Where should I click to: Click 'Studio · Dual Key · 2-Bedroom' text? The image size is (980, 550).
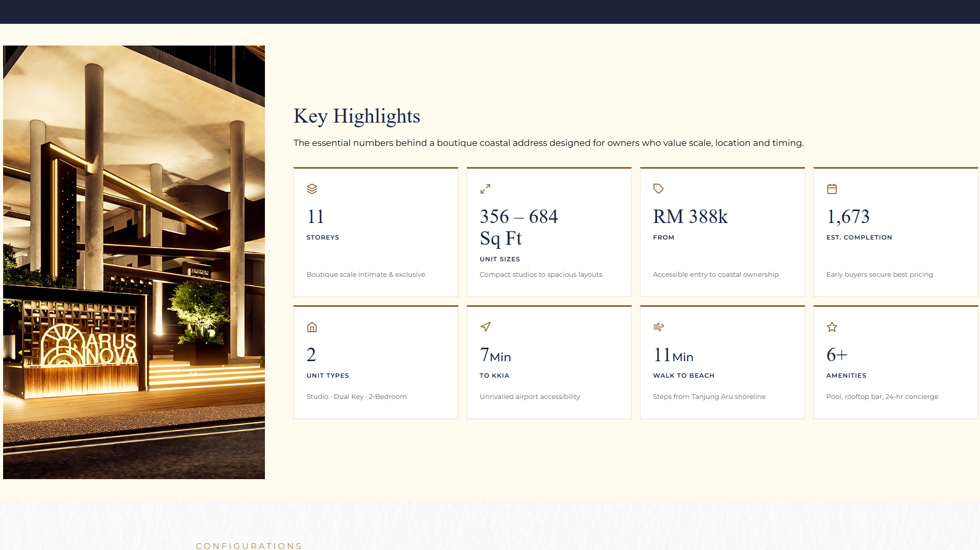click(357, 397)
